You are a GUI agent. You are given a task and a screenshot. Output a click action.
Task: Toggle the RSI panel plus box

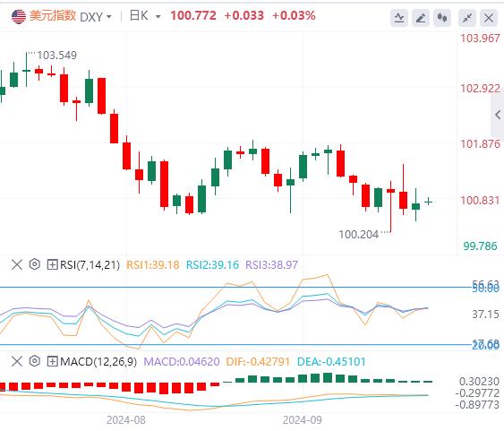[x=52, y=264]
